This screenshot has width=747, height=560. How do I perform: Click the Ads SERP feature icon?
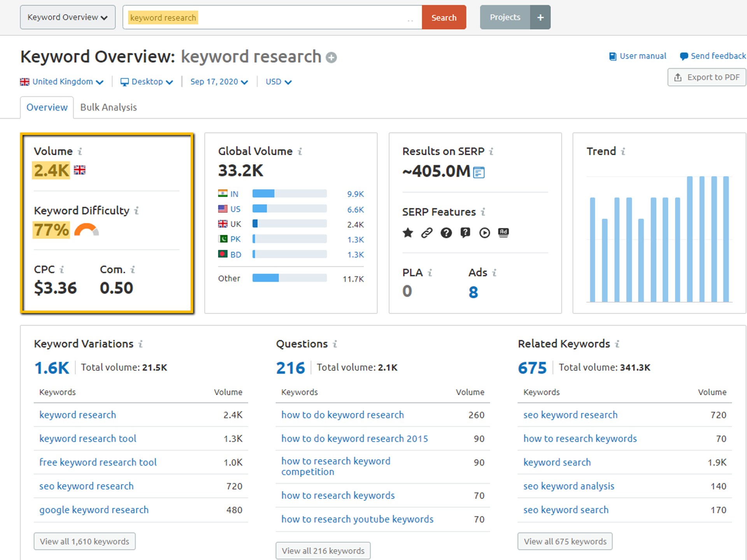[503, 233]
